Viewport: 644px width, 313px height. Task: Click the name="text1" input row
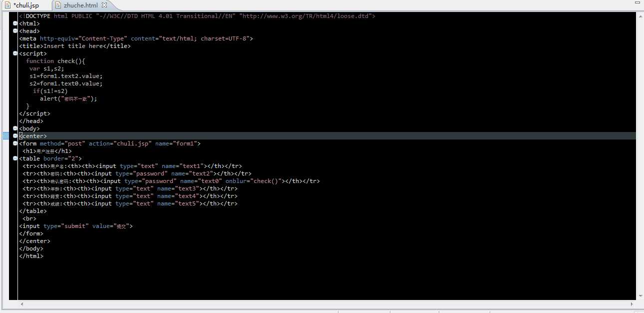click(132, 166)
